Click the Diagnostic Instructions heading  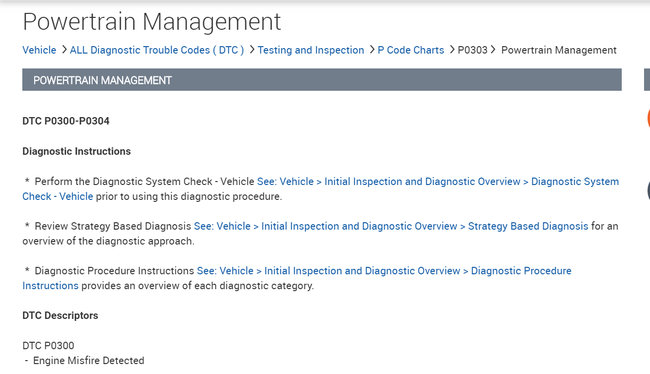click(x=77, y=151)
